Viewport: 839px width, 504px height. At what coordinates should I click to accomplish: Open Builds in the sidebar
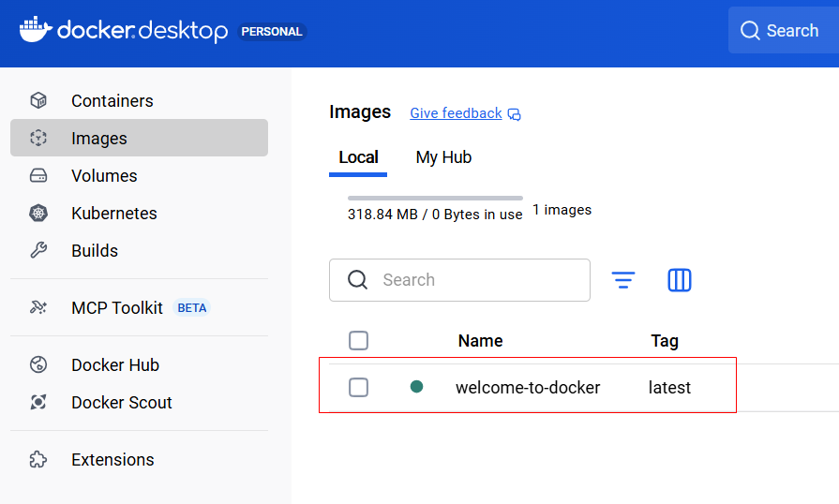coord(139,250)
